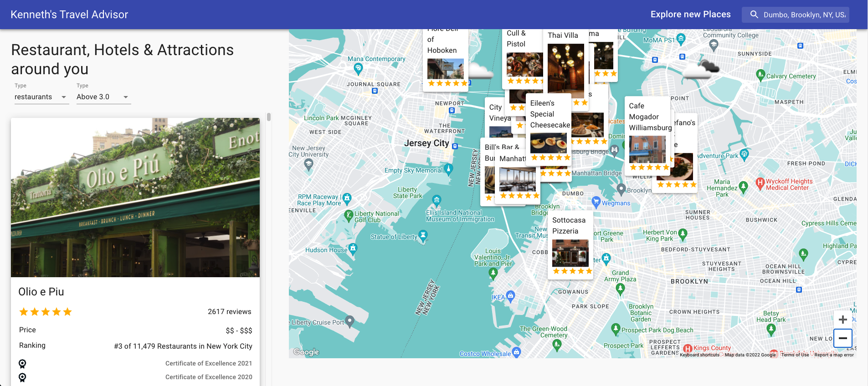
Task: Click the Certificate of Excellence 2021 award icon
Action: coord(22,364)
